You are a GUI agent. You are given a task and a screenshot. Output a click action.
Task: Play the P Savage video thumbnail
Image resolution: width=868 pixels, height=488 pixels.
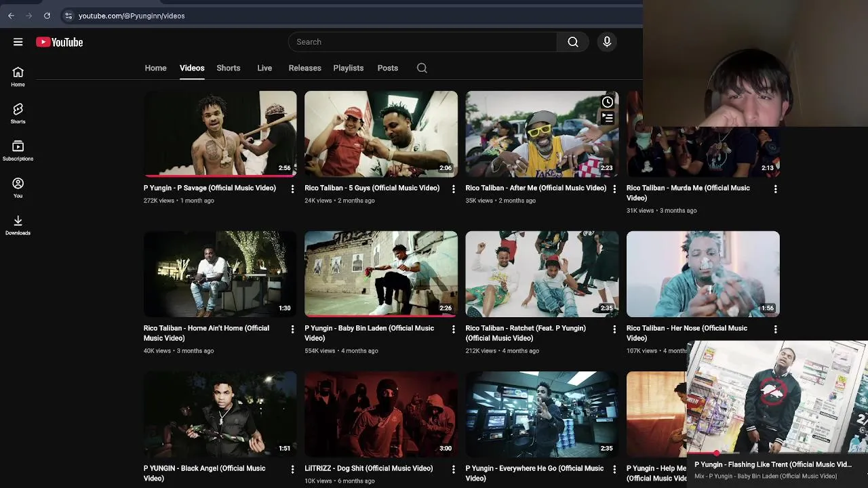[220, 134]
